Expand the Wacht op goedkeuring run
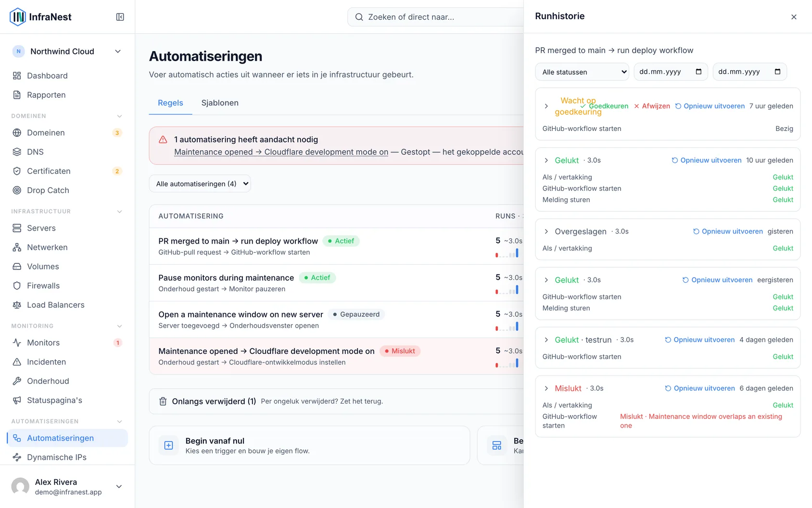This screenshot has height=508, width=812. point(546,106)
